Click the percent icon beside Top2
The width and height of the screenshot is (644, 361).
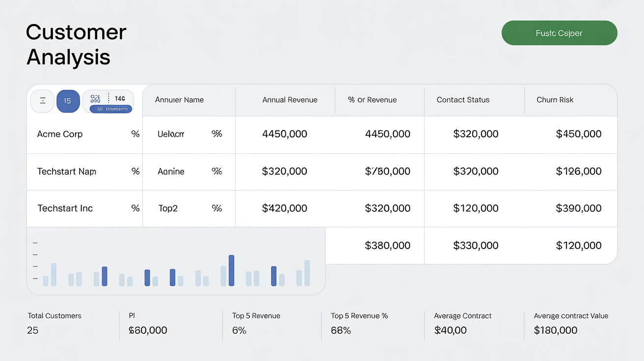pyautogui.click(x=217, y=208)
